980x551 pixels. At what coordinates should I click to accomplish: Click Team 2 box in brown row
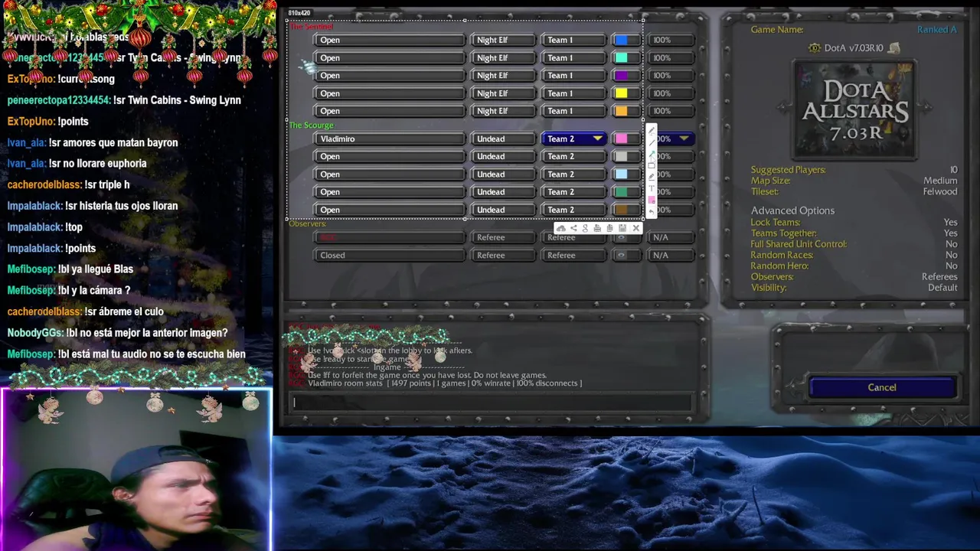574,210
